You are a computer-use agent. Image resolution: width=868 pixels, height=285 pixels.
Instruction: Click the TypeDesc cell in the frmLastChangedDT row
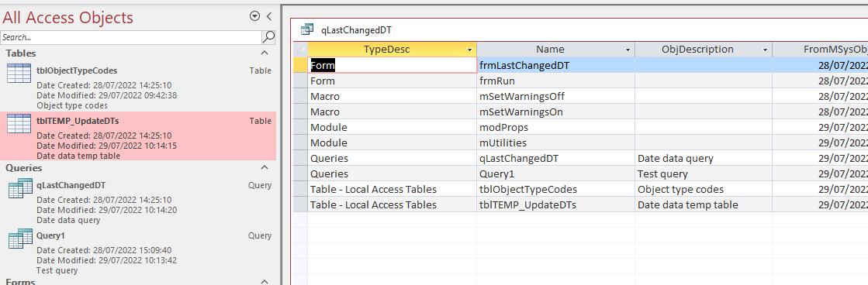[x=392, y=65]
